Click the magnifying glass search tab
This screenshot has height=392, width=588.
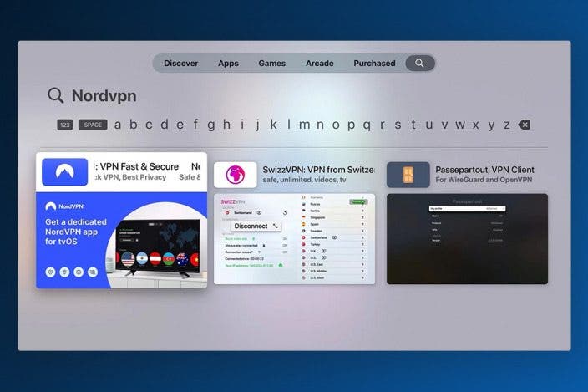coord(419,64)
